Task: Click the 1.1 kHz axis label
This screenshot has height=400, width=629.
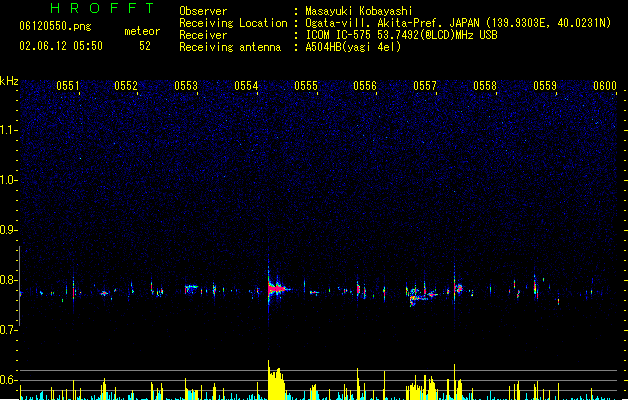Action: click(x=9, y=131)
